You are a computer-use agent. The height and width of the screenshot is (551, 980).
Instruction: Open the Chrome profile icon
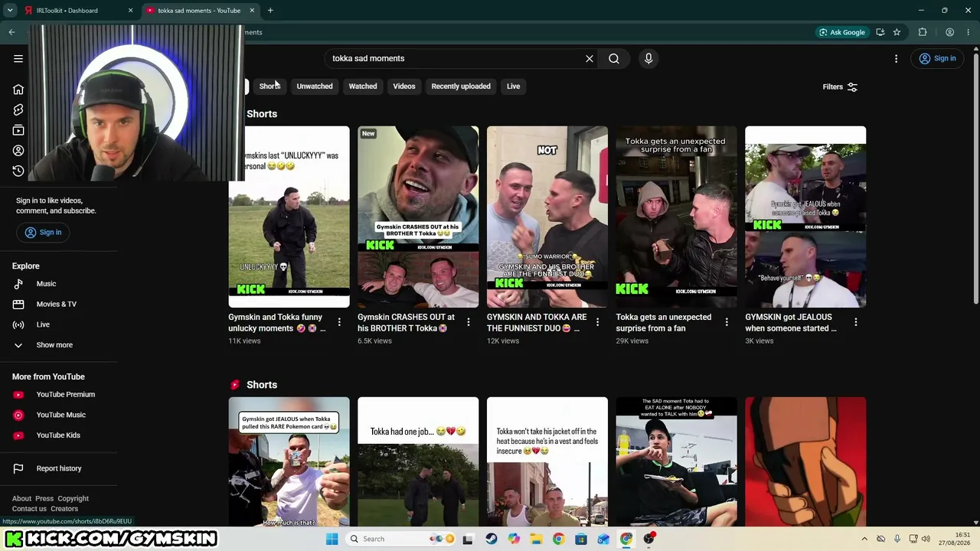pyautogui.click(x=949, y=32)
